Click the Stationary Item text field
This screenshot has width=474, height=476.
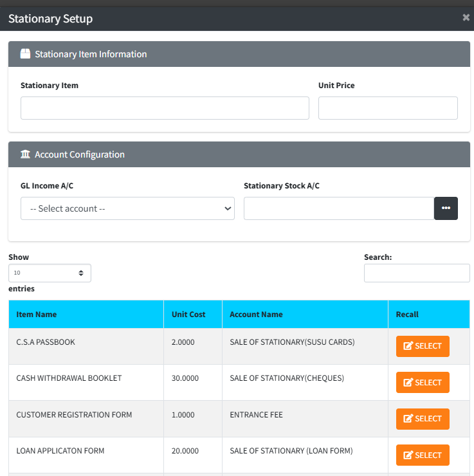point(165,108)
